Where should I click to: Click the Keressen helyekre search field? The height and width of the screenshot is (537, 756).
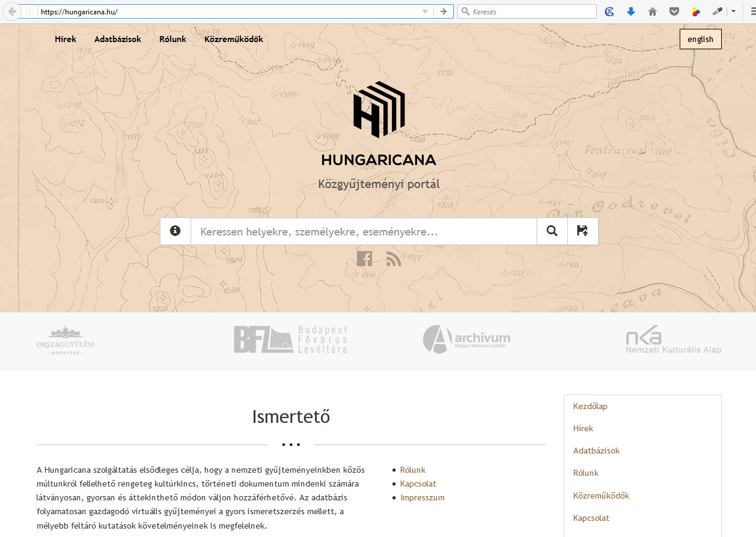(x=364, y=231)
